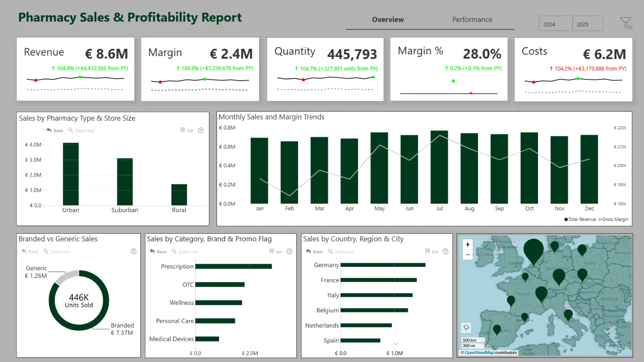
Task: Switch to the Overview tab
Action: tap(388, 20)
